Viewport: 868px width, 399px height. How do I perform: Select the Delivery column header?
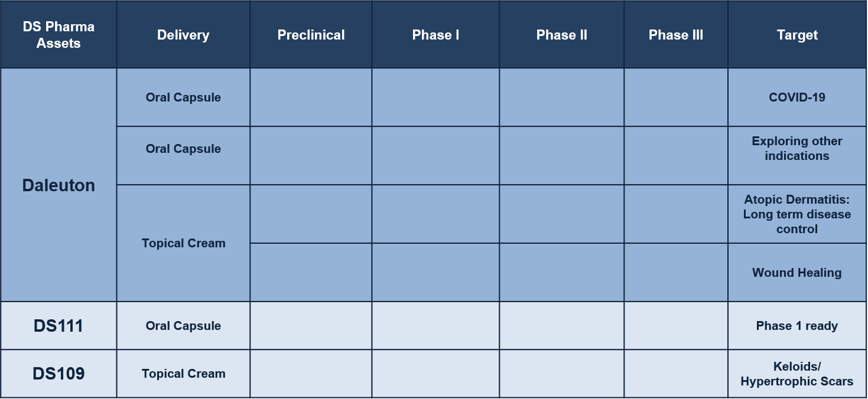point(183,35)
